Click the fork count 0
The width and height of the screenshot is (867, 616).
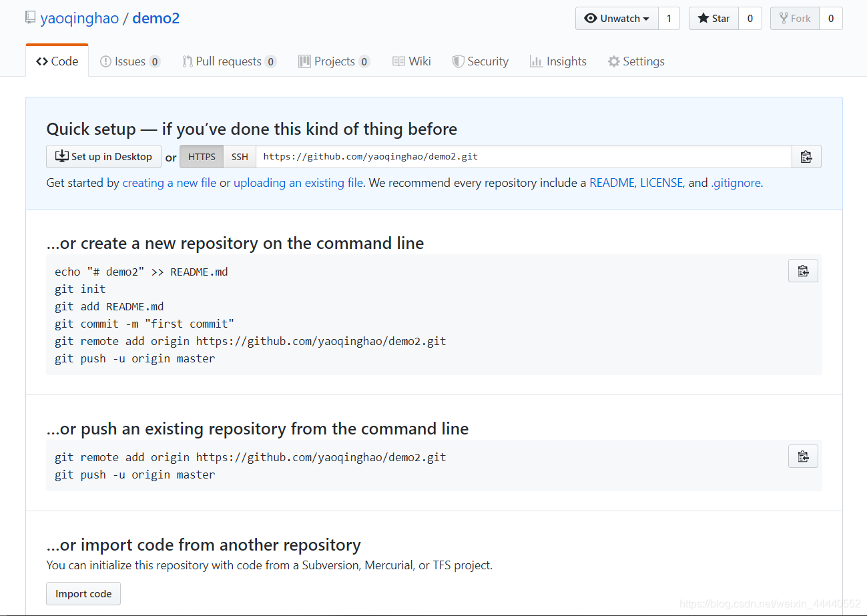pos(831,19)
